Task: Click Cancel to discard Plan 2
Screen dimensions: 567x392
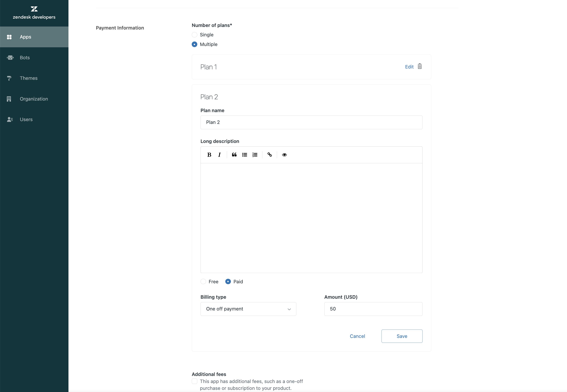Action: [x=357, y=336]
